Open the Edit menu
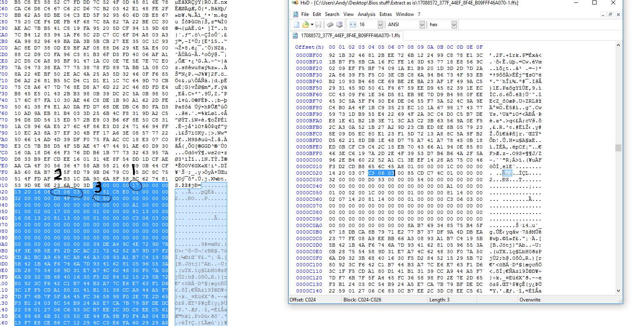644x326 pixels. pos(317,14)
